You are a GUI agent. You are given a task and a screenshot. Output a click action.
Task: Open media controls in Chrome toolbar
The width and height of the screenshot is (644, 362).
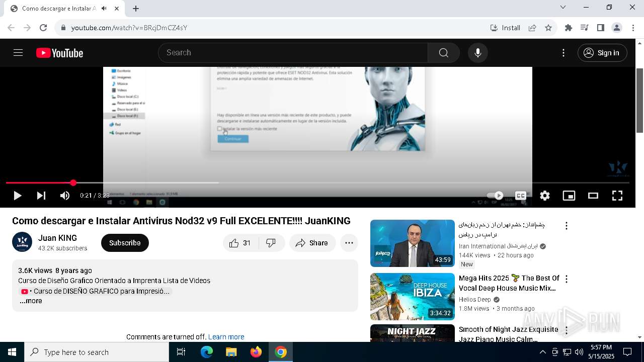584,28
